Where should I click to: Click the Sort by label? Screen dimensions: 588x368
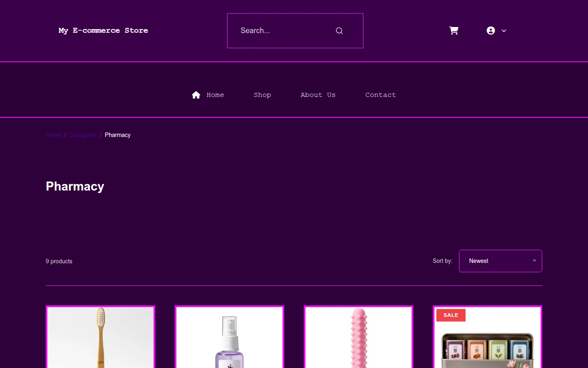[443, 261]
